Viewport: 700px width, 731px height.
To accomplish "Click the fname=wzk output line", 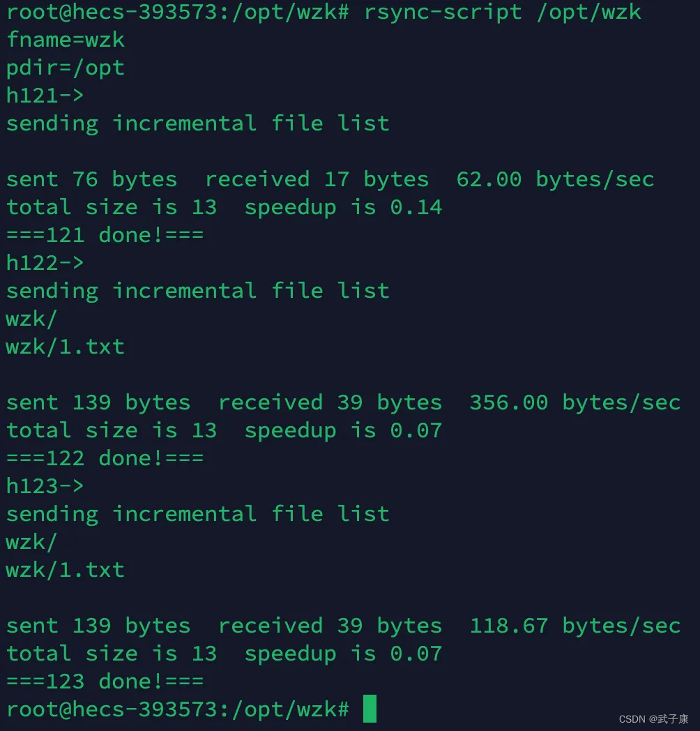I will tap(66, 40).
